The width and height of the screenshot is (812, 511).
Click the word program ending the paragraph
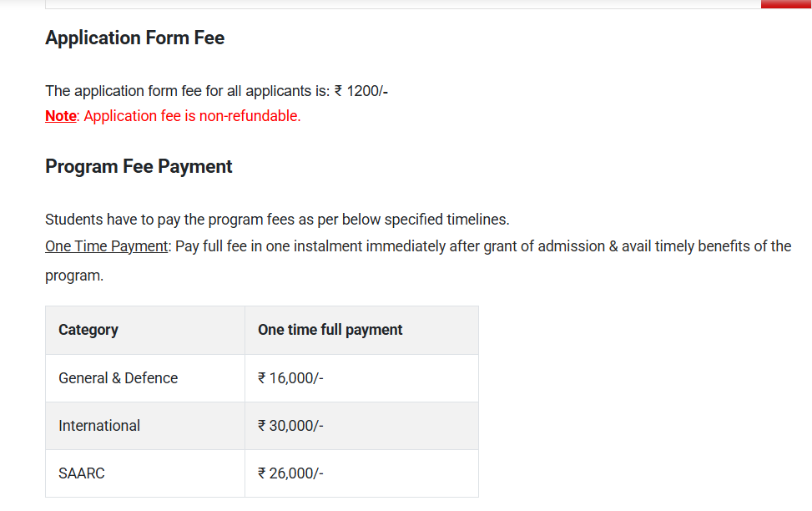click(73, 276)
